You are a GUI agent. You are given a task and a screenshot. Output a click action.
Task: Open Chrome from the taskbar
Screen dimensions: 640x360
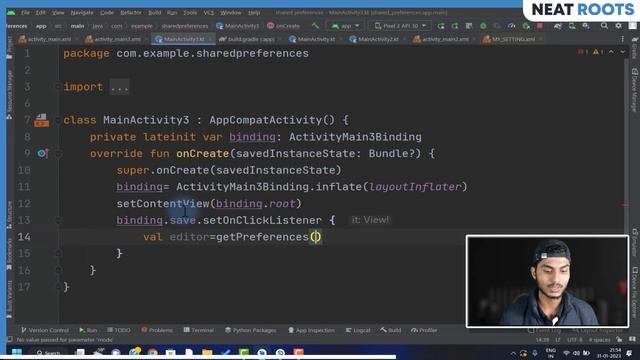[x=153, y=353]
